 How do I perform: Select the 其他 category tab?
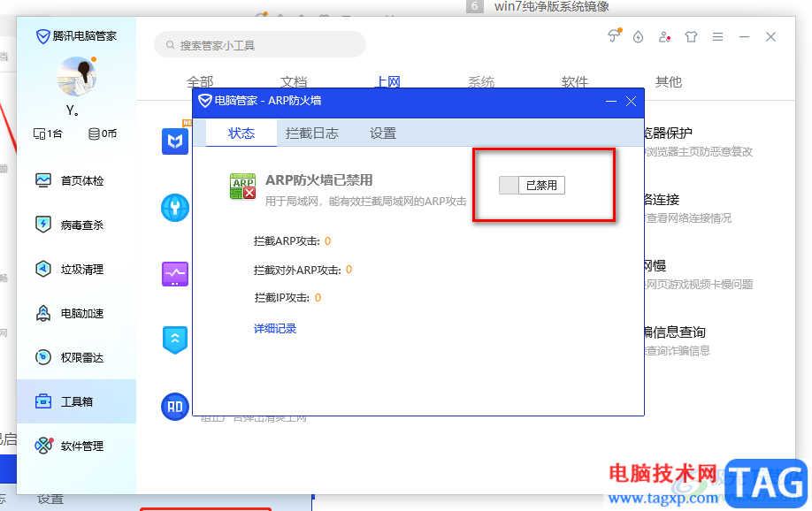click(669, 82)
